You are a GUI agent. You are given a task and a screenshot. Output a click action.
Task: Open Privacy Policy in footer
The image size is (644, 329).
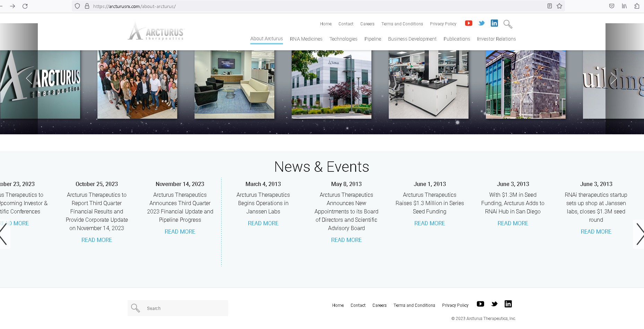[x=455, y=305]
